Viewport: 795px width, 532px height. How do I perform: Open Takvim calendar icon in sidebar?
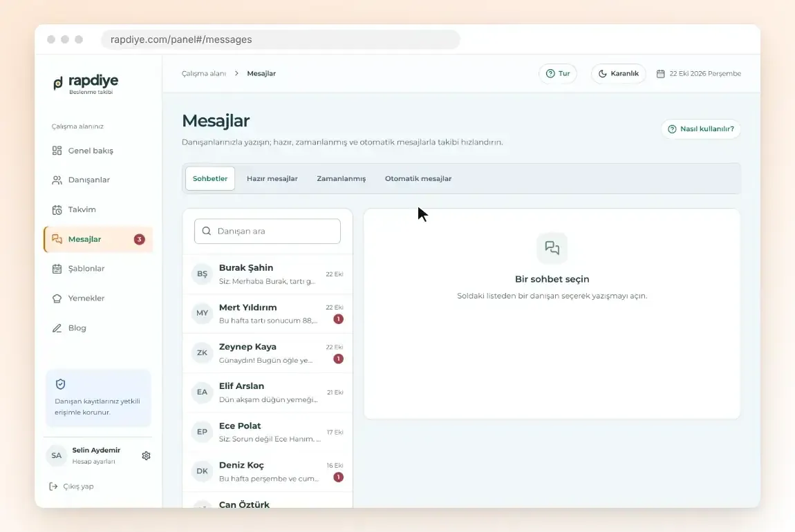tap(57, 210)
